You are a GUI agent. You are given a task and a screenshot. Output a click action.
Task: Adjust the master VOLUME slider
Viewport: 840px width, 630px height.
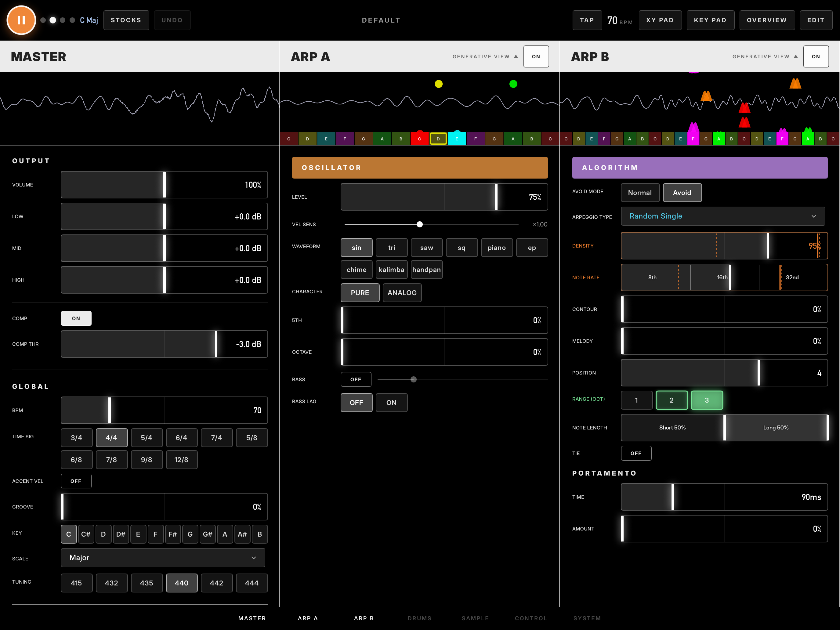[x=164, y=185]
